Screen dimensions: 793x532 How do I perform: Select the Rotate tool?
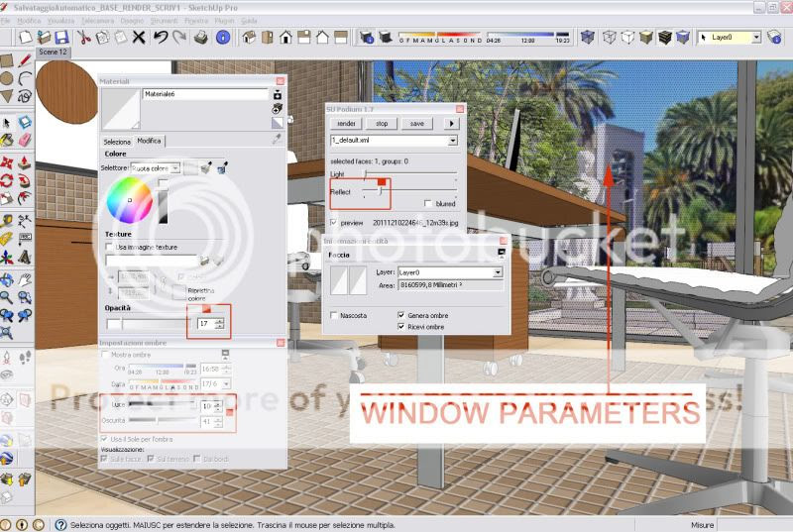pyautogui.click(x=7, y=180)
